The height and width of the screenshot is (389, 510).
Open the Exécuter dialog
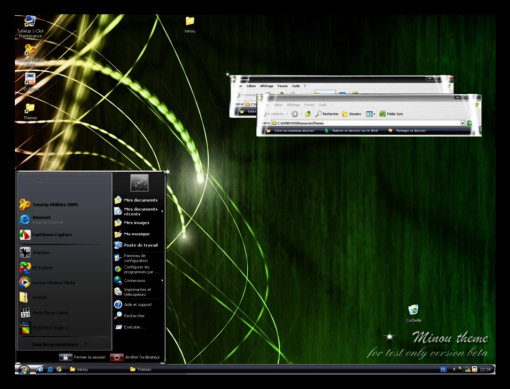coord(138,327)
